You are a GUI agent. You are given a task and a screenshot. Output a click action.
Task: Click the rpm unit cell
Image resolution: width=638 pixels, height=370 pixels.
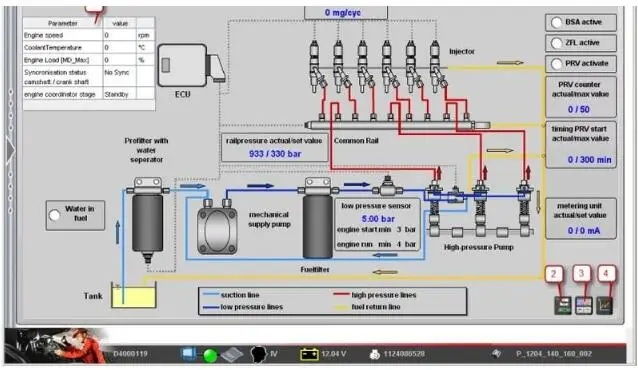tap(144, 35)
